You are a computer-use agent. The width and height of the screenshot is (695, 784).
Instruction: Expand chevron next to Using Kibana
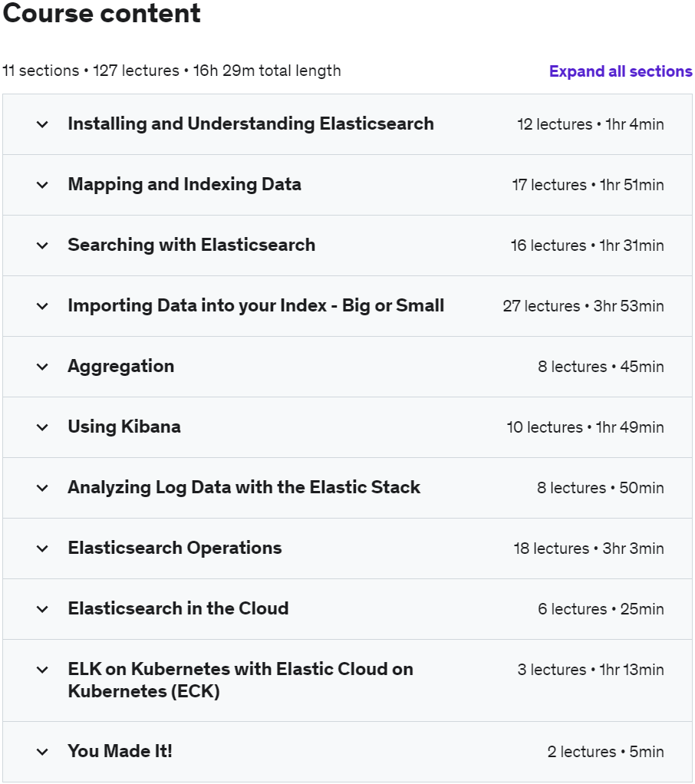point(42,427)
